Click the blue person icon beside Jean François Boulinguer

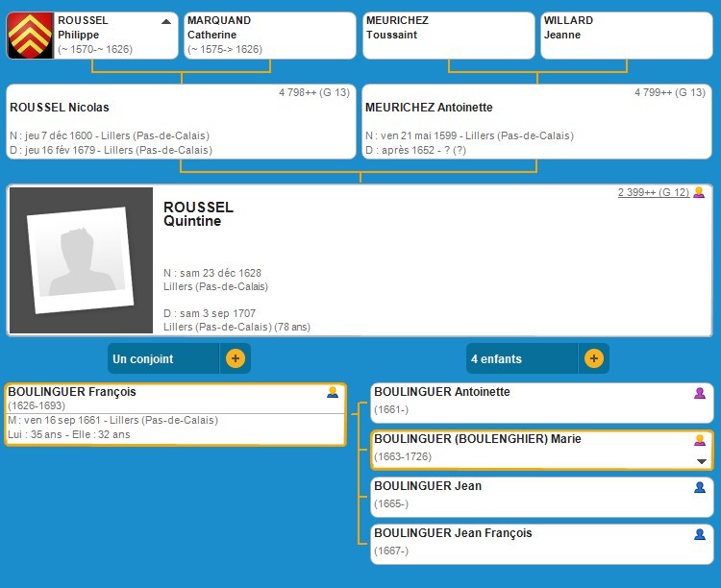coord(700,534)
